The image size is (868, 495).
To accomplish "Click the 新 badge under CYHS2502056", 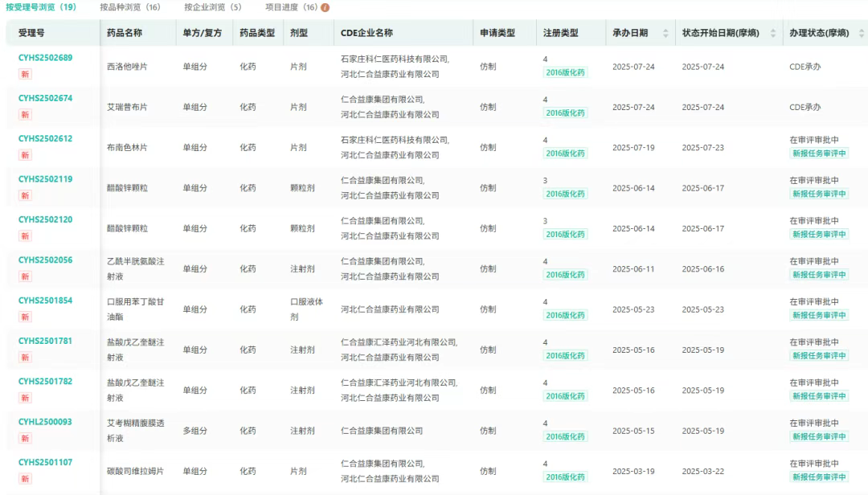I will [25, 276].
